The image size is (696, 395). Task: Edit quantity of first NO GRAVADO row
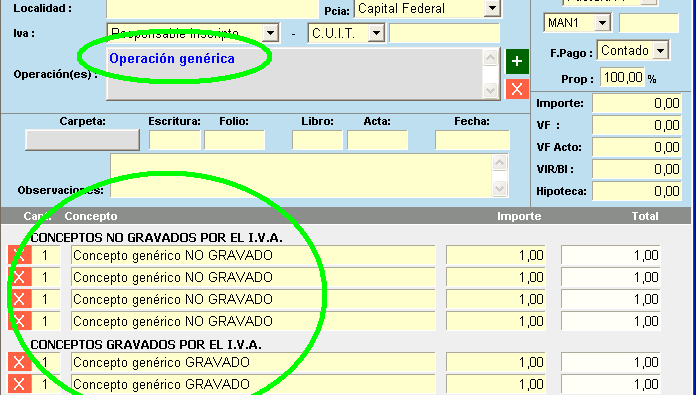tap(45, 256)
